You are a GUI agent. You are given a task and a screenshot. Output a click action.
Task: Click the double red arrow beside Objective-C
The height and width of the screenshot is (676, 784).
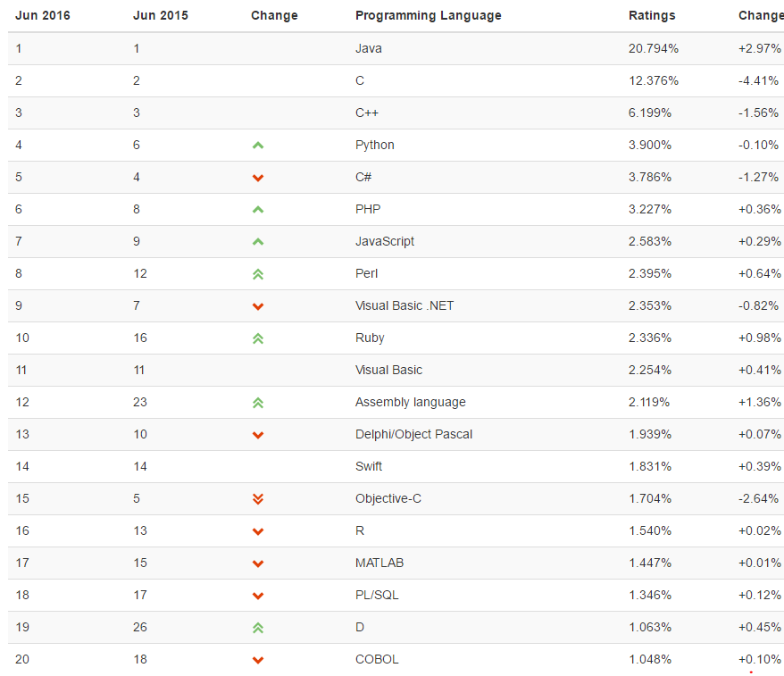pos(258,499)
